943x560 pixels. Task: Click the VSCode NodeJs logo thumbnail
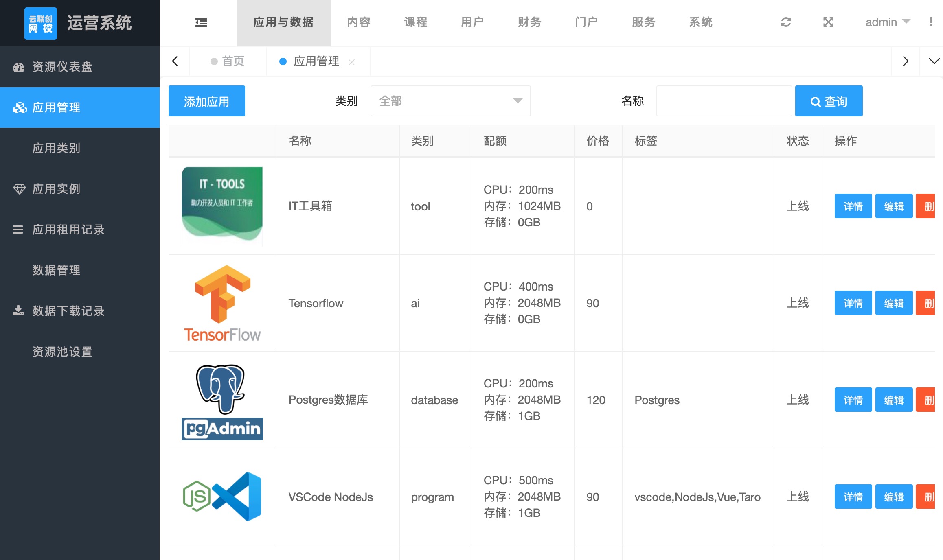(x=222, y=497)
